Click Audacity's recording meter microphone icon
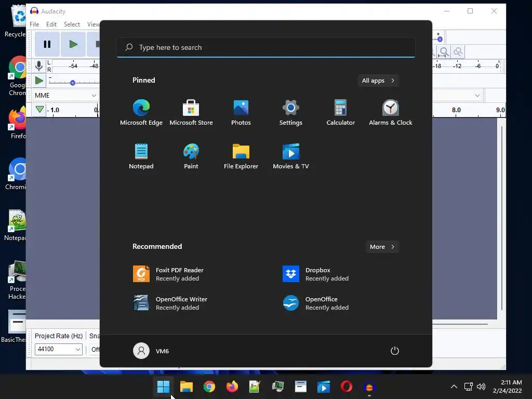532x399 pixels. tap(39, 66)
